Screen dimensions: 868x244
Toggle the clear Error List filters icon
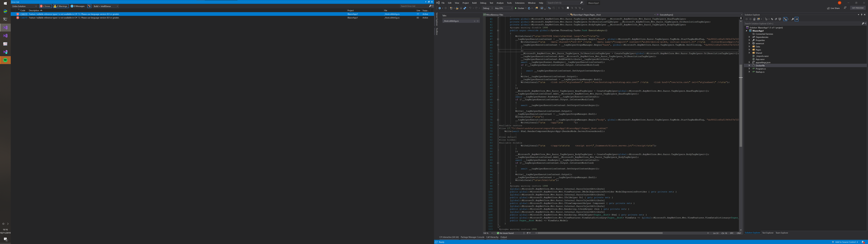89,6
